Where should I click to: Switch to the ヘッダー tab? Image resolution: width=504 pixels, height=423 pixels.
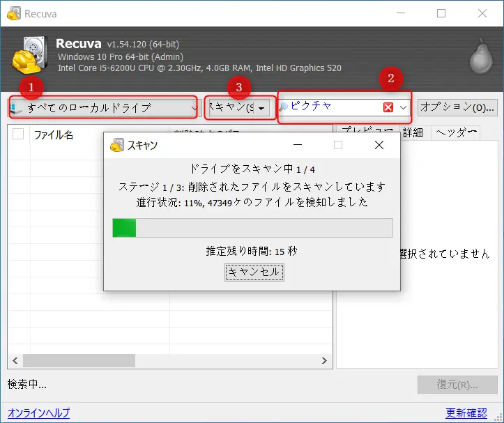coord(455,132)
